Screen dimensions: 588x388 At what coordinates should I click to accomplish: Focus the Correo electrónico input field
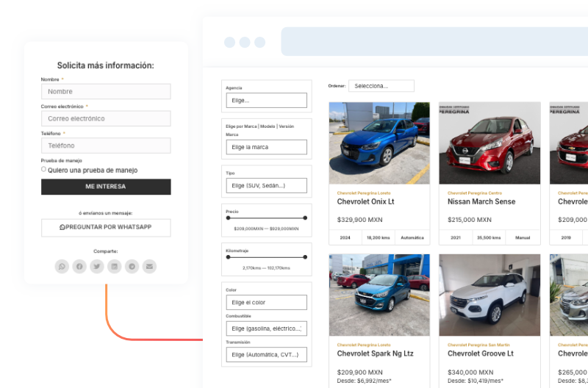106,118
